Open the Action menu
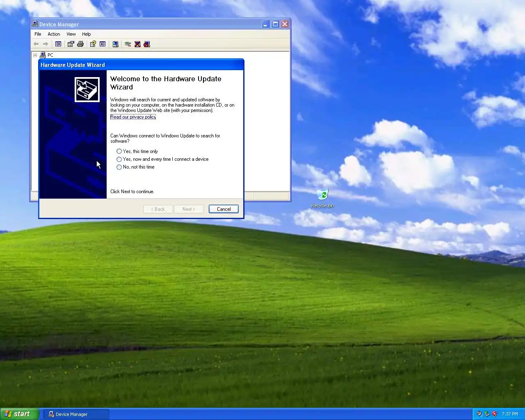Screen dimensions: 525x420 coord(54,34)
